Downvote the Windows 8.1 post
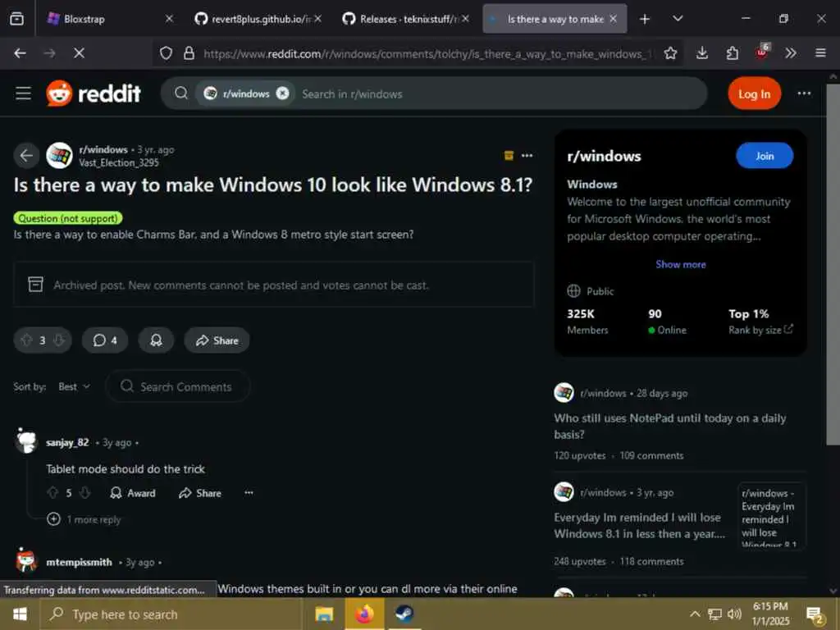Viewport: 840px width, 630px height. 59,340
